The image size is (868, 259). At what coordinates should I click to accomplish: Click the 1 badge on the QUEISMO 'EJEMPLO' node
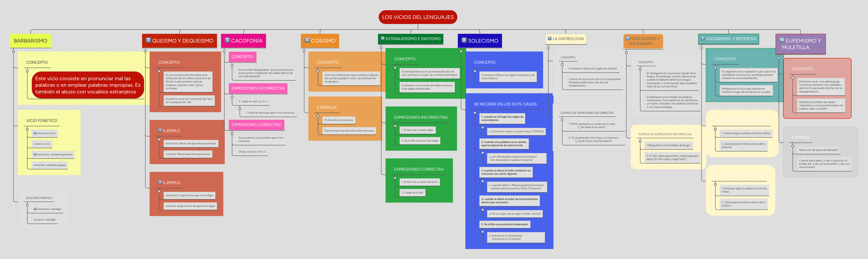click(160, 130)
